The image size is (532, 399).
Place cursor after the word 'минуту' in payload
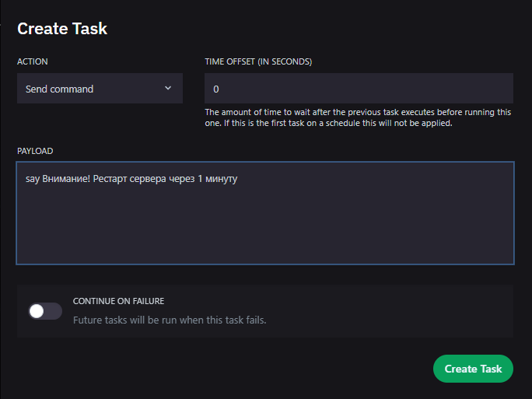238,179
